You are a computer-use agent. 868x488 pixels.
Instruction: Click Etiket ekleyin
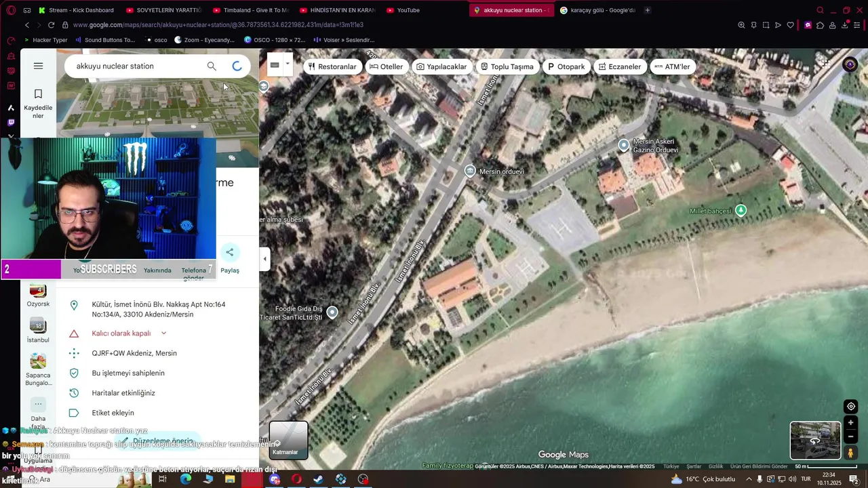pos(113,413)
